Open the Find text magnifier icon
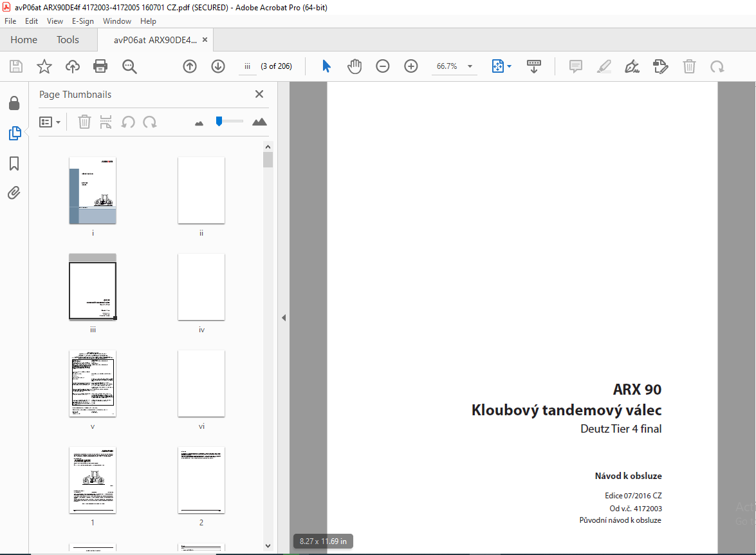This screenshot has height=555, width=756. [x=129, y=66]
